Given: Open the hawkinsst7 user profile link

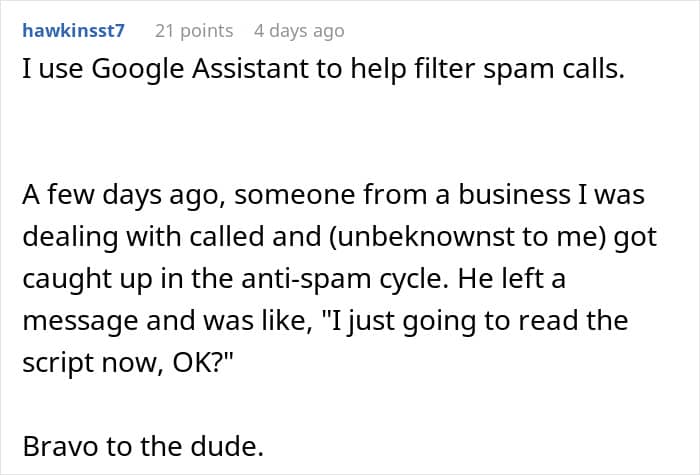Looking at the screenshot, I should point(74,31).
